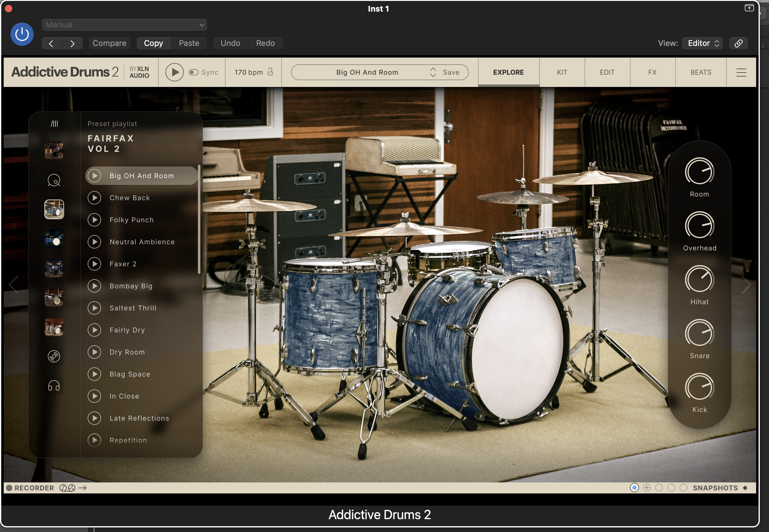This screenshot has width=769, height=532.
Task: Preview the Bombay Big preset
Action: (x=94, y=286)
